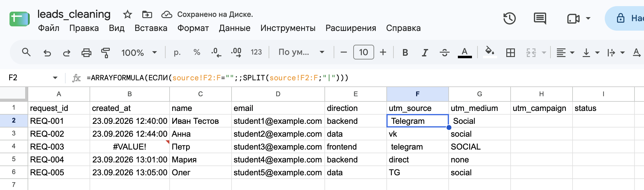Viewport: 644px width, 190px height.
Task: Click the formula bar text
Action: [217, 78]
